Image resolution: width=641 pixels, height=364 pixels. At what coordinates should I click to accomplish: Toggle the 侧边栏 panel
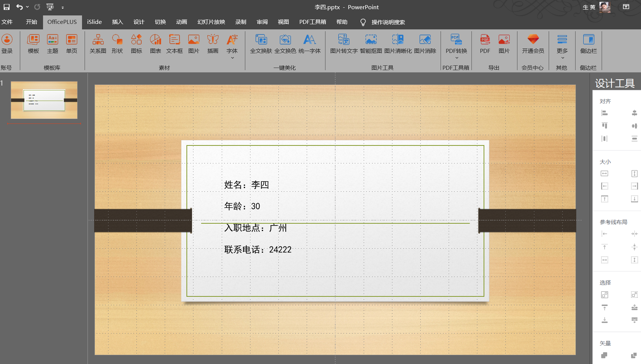pos(588,44)
